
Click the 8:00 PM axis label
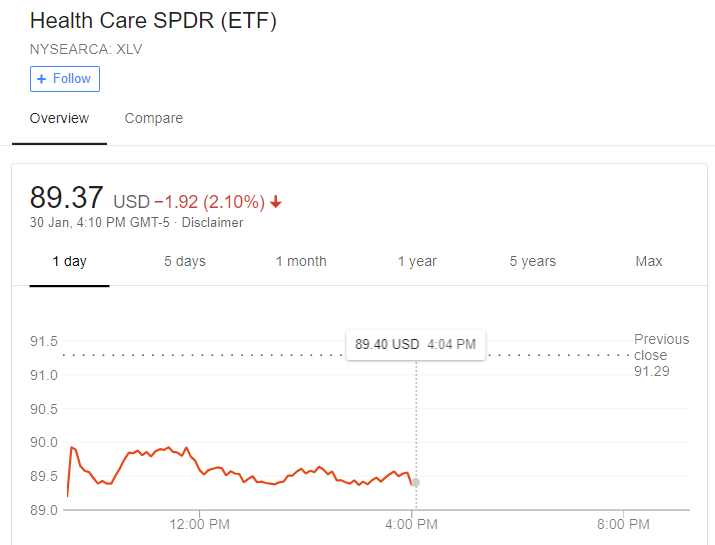click(x=624, y=524)
